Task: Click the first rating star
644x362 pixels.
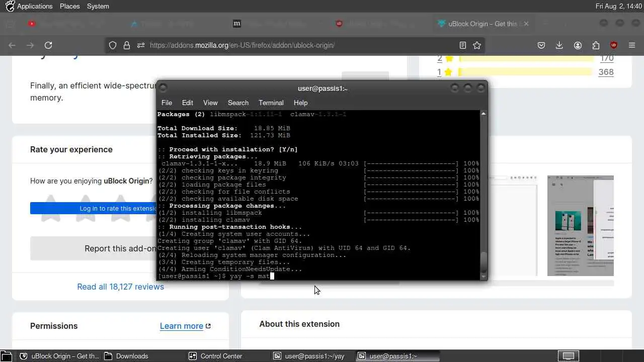Action: (50, 208)
